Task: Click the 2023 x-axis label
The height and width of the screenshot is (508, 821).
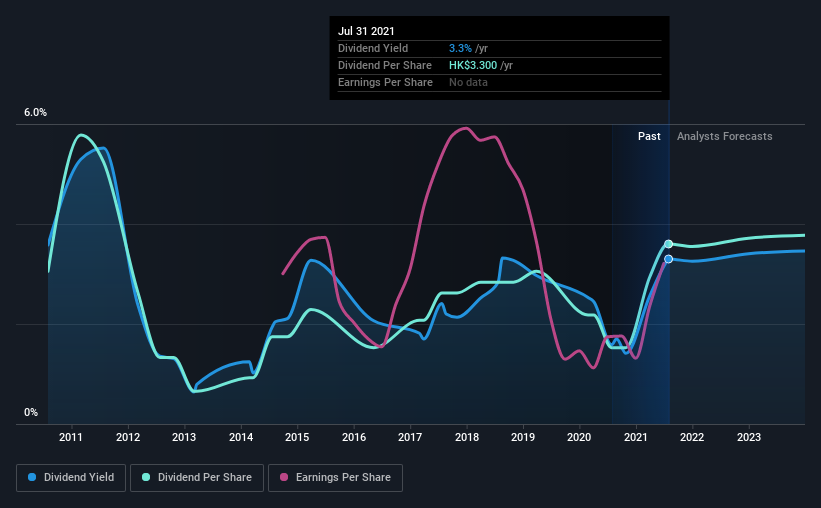Action: pyautogui.click(x=749, y=437)
